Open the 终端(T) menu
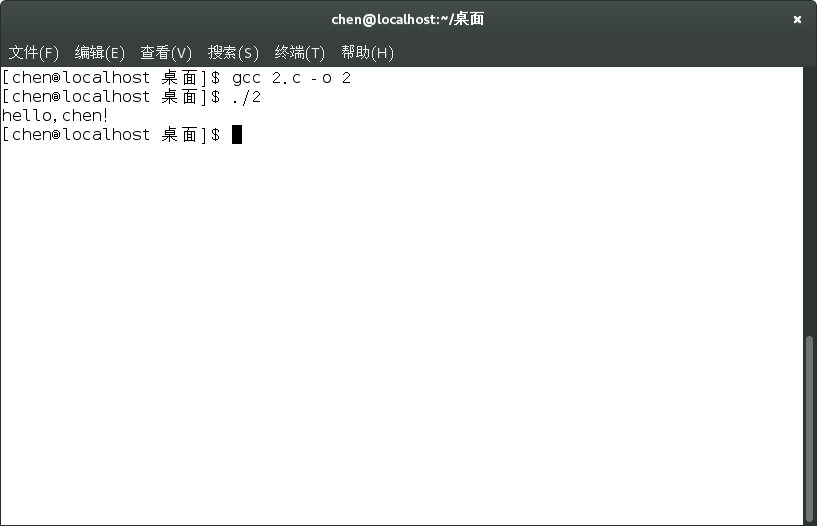This screenshot has height=526, width=817. coord(300,53)
